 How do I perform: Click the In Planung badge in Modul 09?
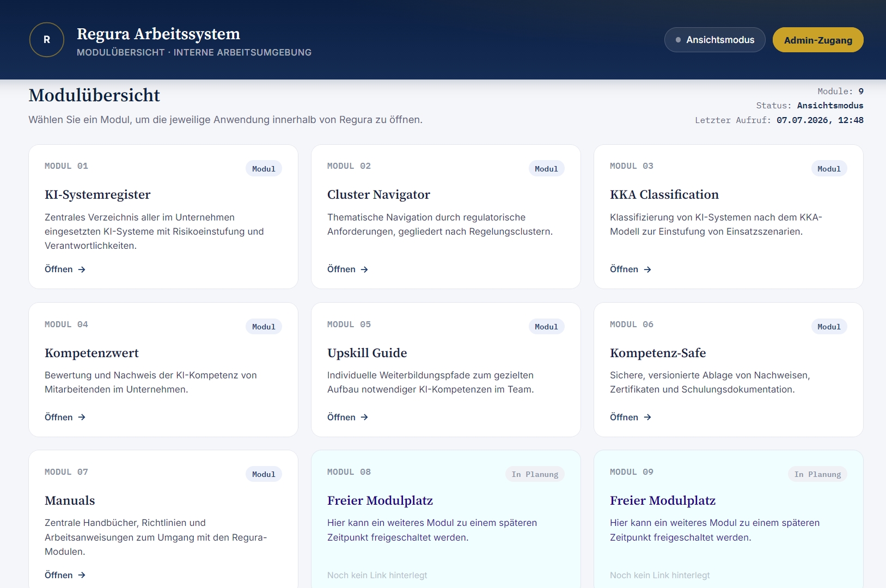tap(817, 474)
